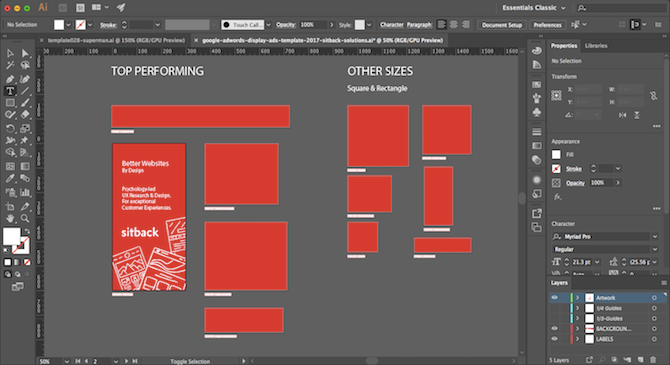Switch to the Libraries tab
Viewport: 670px width, 365px height.
coord(596,46)
